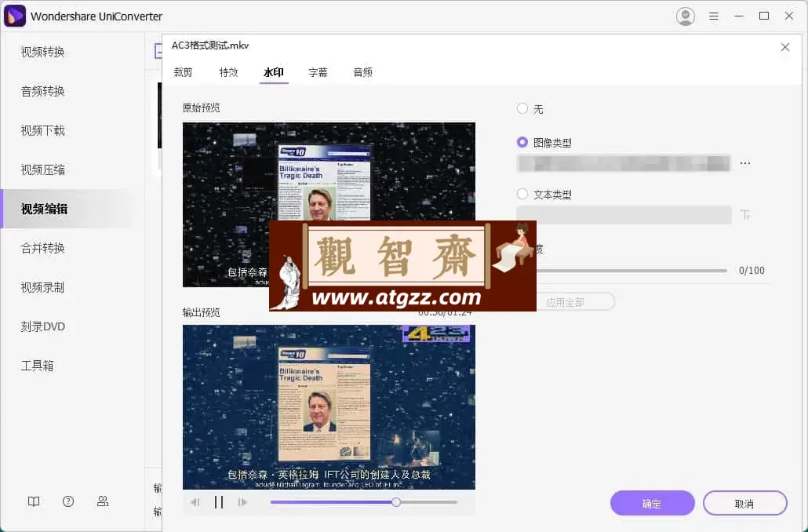Pause the preview playback
The image size is (808, 532).
[x=219, y=502]
